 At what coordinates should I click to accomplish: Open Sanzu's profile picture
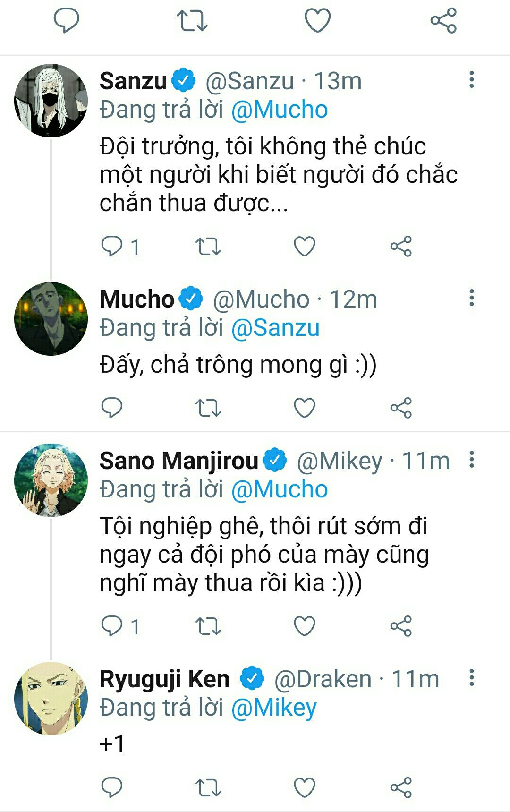(x=51, y=101)
